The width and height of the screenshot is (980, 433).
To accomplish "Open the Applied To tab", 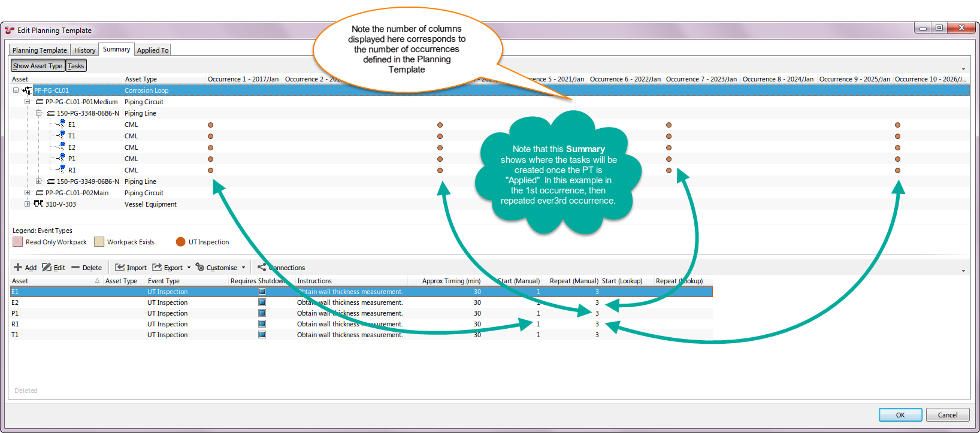I will click(x=153, y=50).
